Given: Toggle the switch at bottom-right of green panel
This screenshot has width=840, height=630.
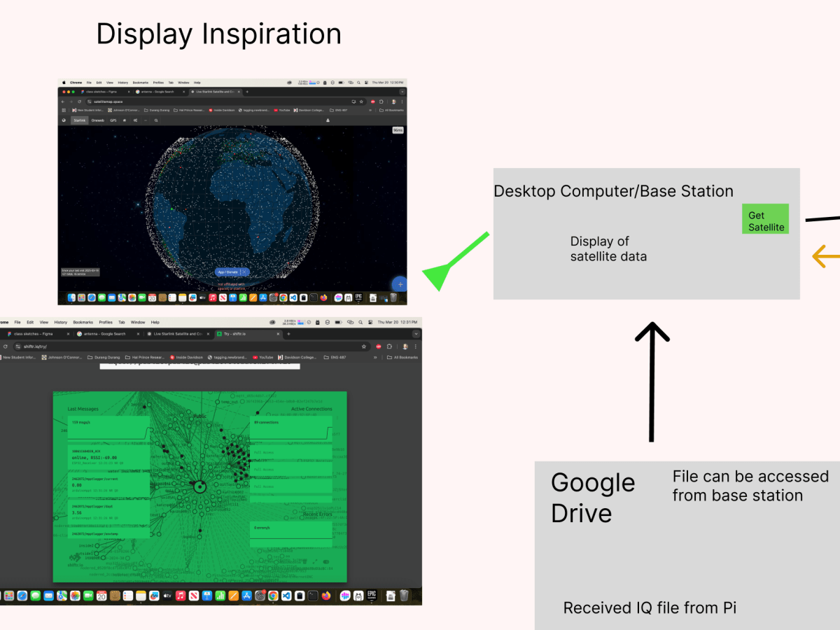Looking at the screenshot, I should coord(325,561).
